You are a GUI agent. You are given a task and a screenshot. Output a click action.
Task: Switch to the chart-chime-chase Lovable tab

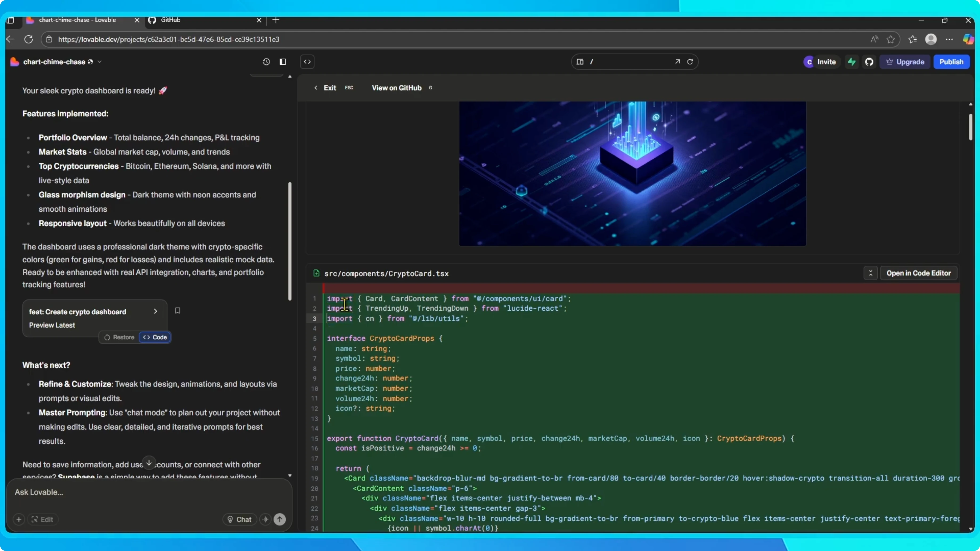coord(77,20)
